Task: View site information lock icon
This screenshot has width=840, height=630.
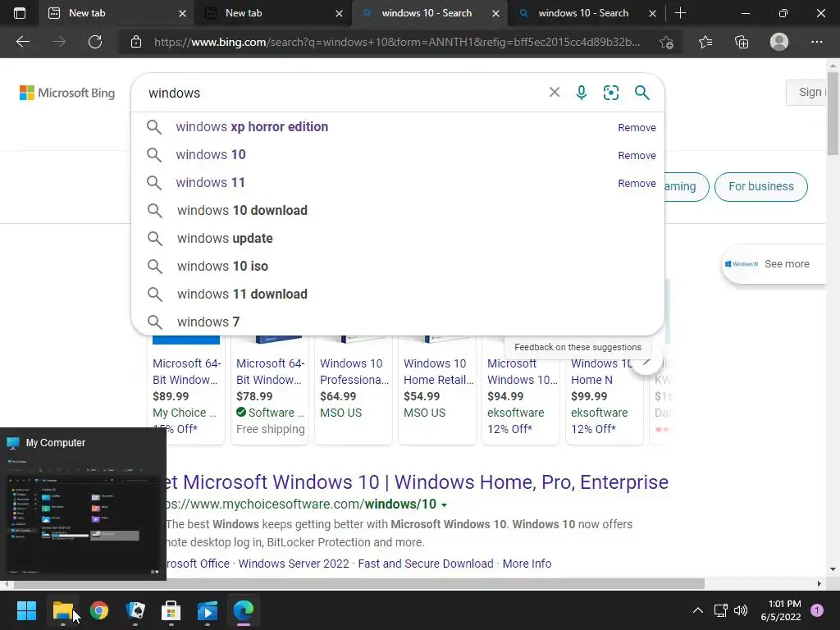Action: (x=136, y=42)
